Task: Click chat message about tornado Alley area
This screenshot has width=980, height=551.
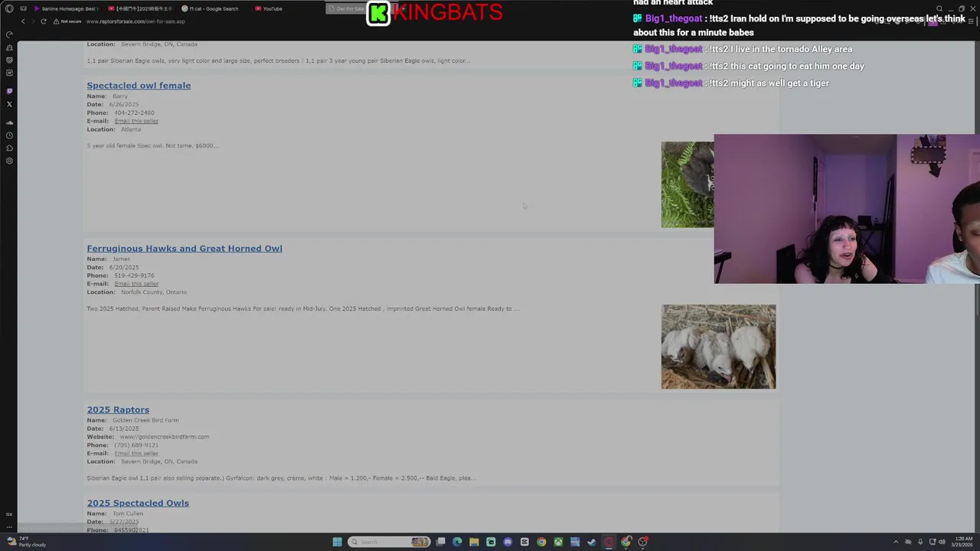Action: pos(781,49)
